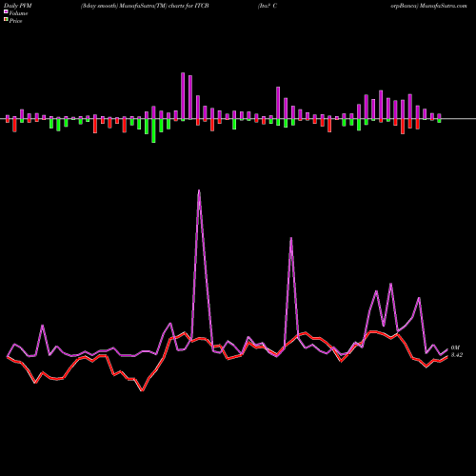Click the 'Daily PVM' title text

point(18,6)
